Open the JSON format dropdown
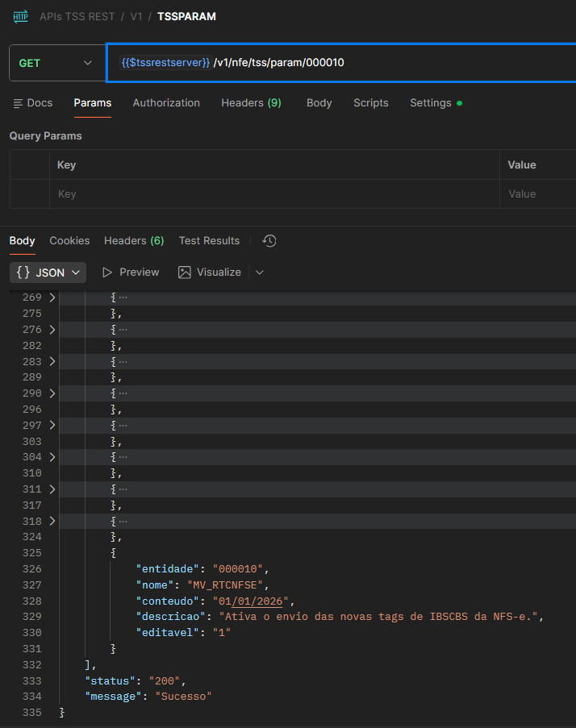 click(48, 272)
